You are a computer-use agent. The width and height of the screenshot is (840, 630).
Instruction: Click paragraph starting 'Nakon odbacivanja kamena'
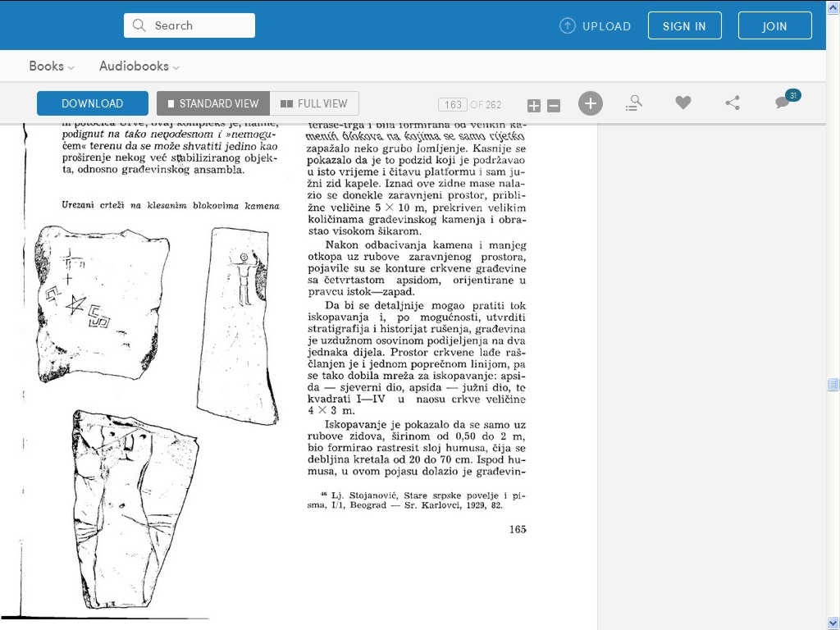click(x=417, y=268)
